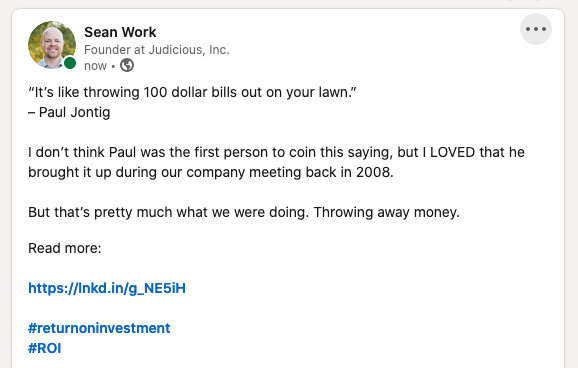Open the three-dots post options menu

click(x=536, y=29)
